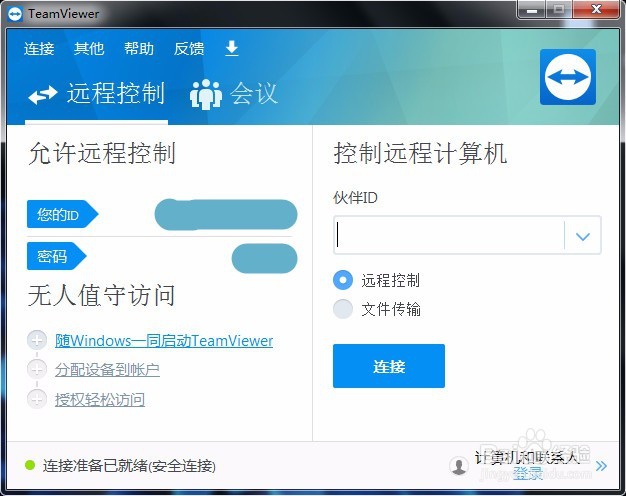
Task: Click the large TeamViewer logo banner icon
Action: 568,77
